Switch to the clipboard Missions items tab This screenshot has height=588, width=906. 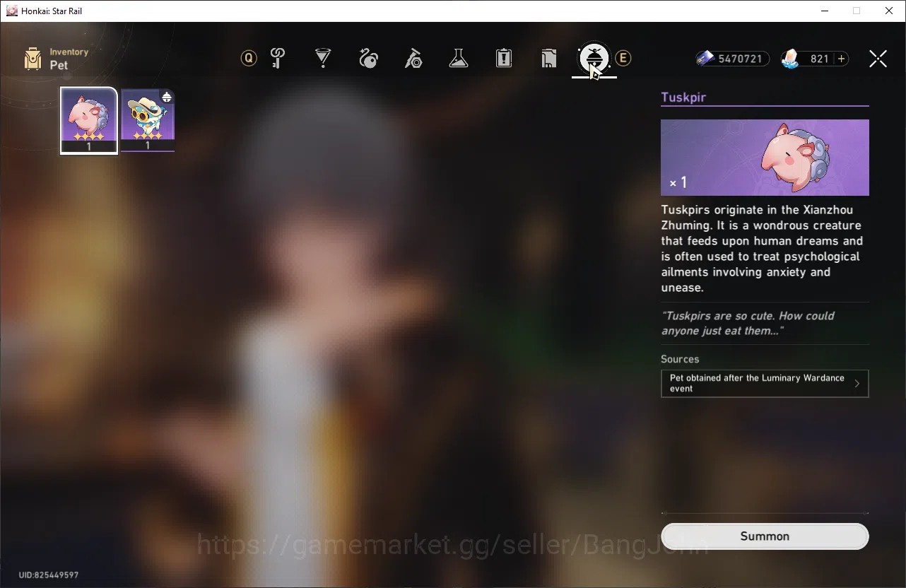tap(504, 59)
